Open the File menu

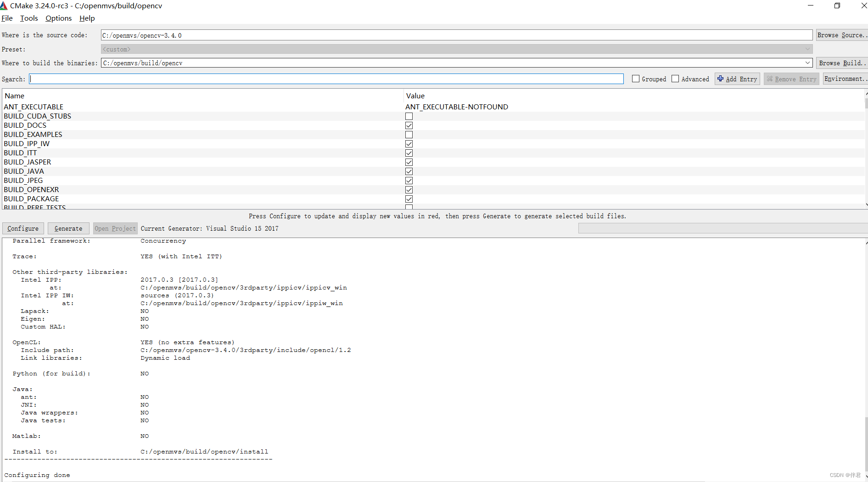tap(7, 18)
